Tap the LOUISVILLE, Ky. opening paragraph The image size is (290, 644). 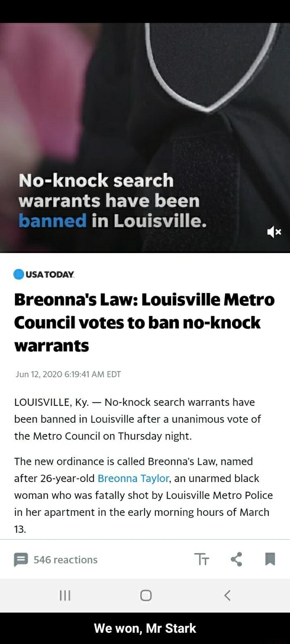pos(138,419)
